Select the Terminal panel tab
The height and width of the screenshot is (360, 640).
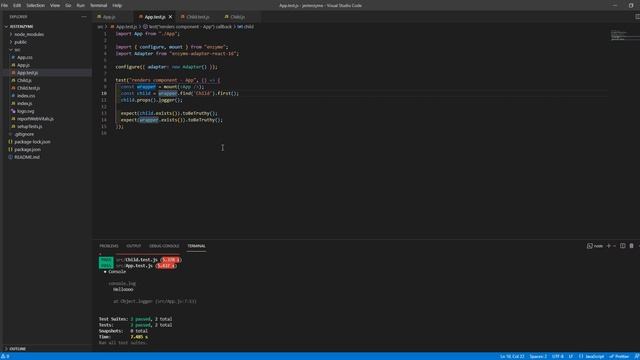(x=196, y=246)
